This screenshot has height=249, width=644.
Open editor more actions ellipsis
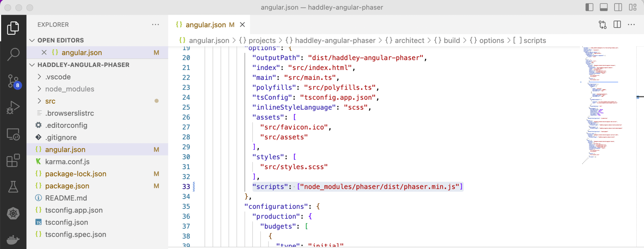click(x=631, y=25)
